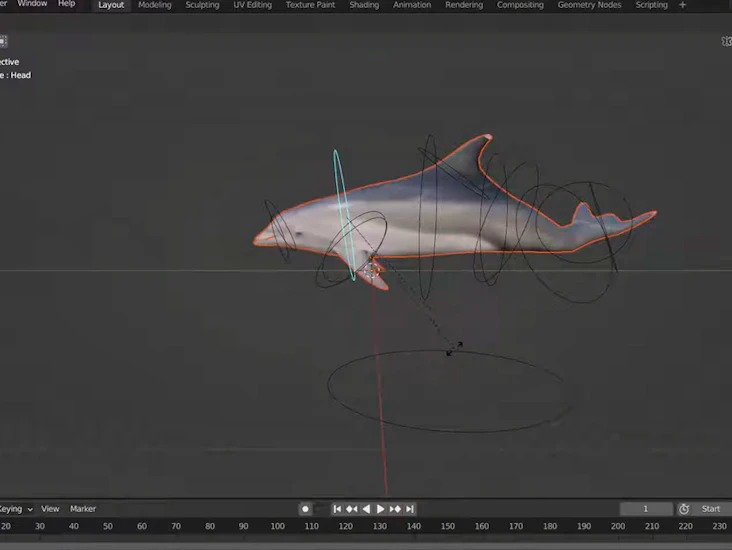Add a new workspace with plus icon
The width and height of the screenshot is (732, 550).
point(683,5)
